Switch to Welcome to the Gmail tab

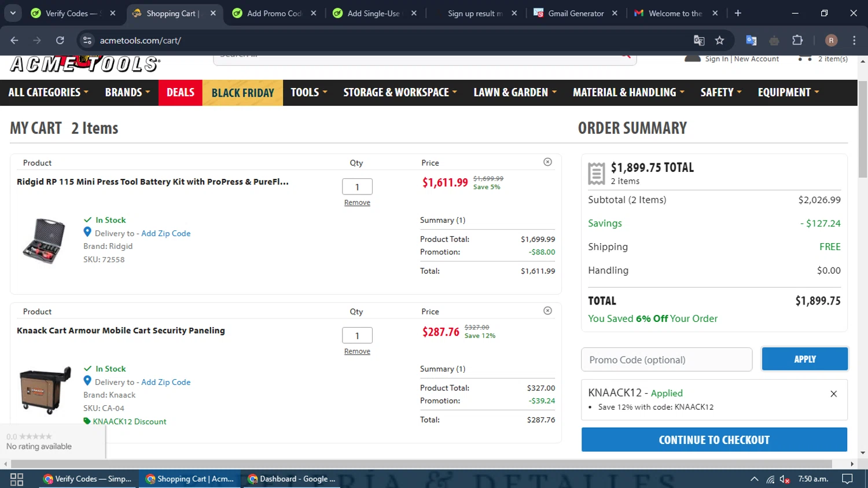point(675,13)
